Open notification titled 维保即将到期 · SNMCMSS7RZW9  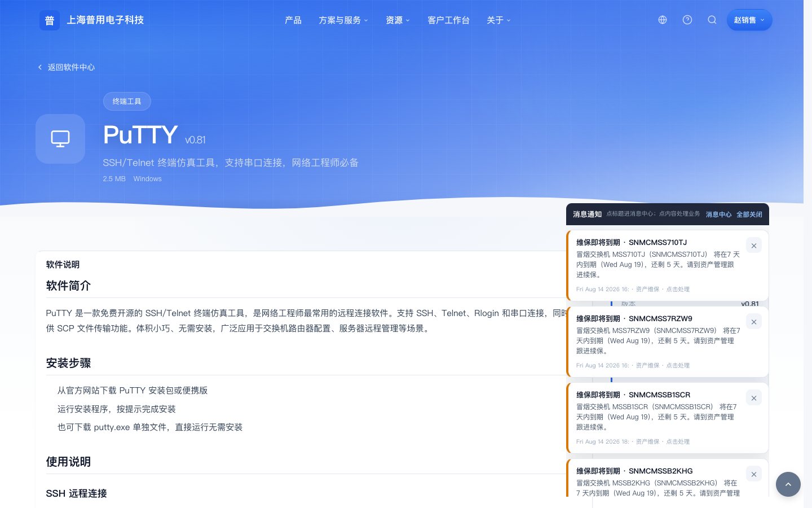(x=634, y=318)
